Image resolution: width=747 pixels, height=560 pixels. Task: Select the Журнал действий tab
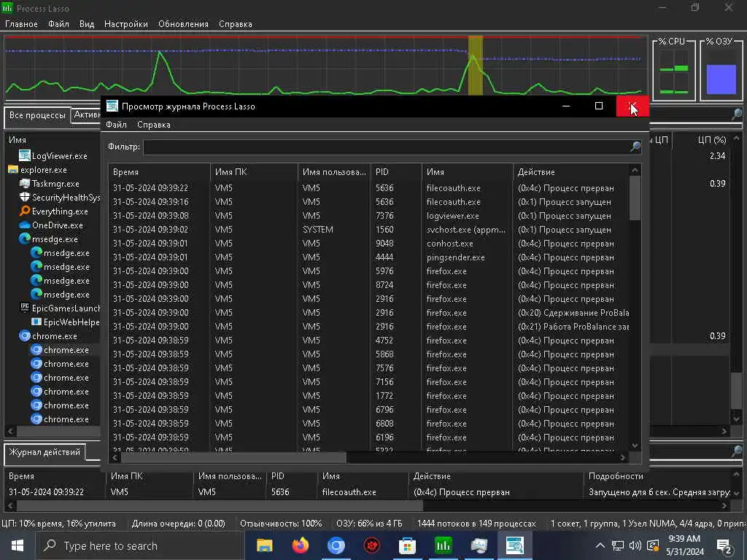click(x=44, y=452)
